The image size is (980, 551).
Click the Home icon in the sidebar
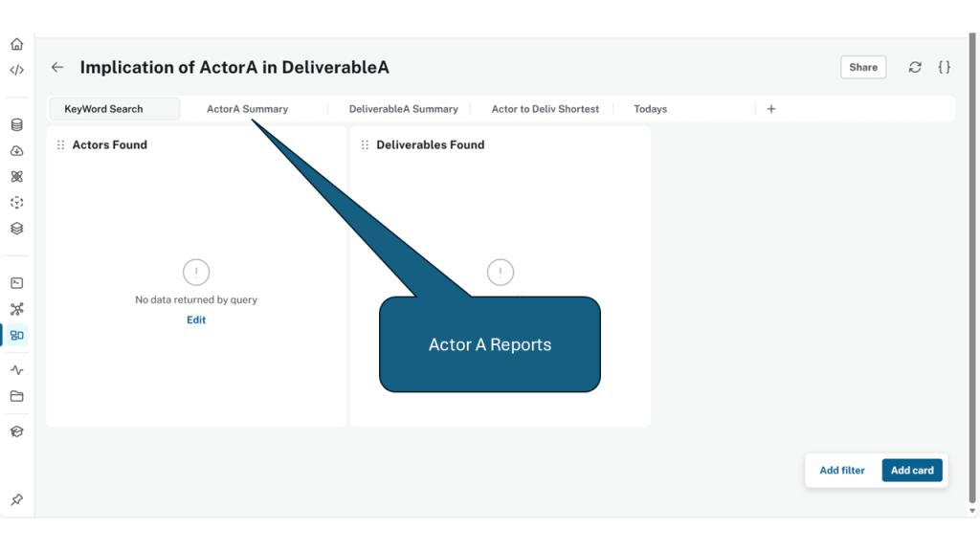pyautogui.click(x=16, y=44)
